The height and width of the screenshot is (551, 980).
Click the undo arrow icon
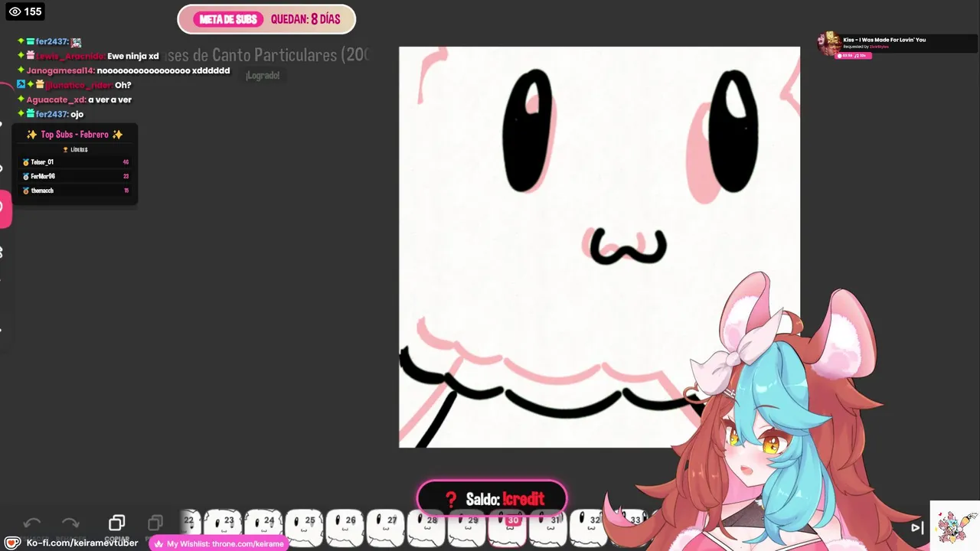tap(32, 523)
